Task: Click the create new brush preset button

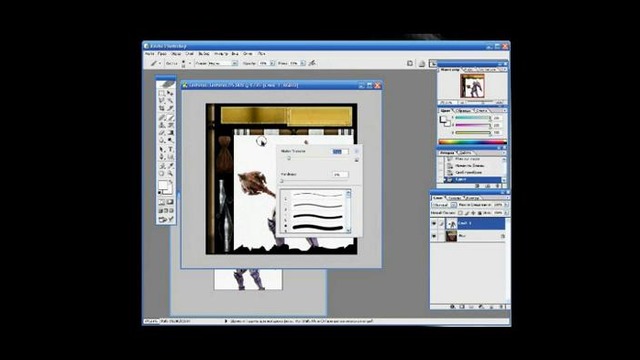Action: tap(356, 160)
